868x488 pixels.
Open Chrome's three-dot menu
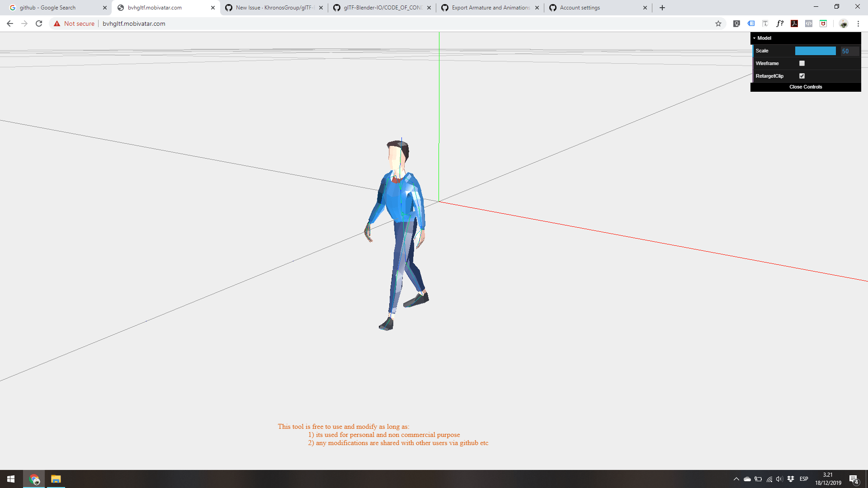click(859, 23)
